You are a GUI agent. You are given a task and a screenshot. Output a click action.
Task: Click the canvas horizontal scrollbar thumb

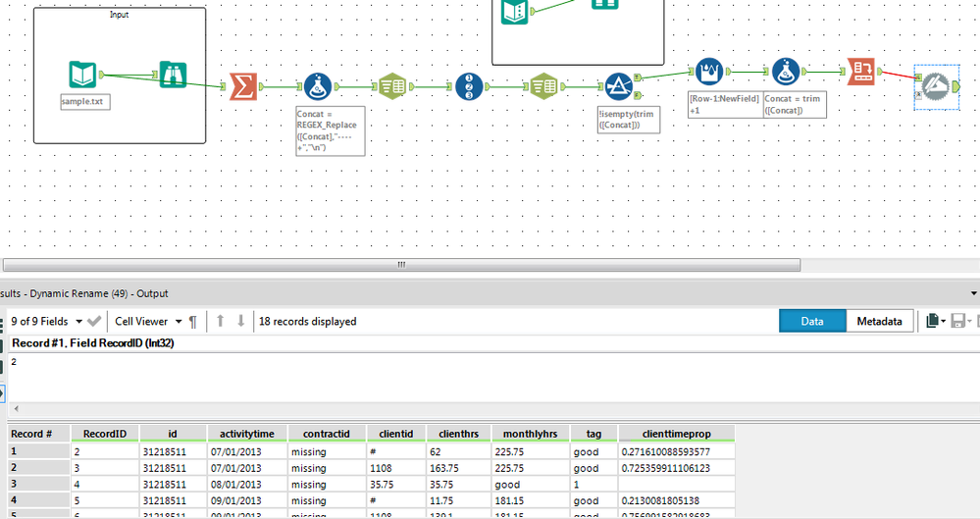[401, 265]
